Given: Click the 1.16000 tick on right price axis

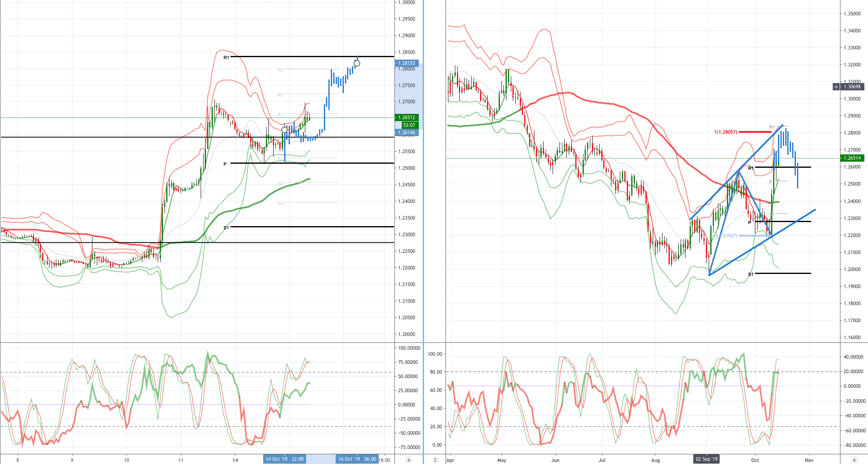Looking at the screenshot, I should point(852,338).
